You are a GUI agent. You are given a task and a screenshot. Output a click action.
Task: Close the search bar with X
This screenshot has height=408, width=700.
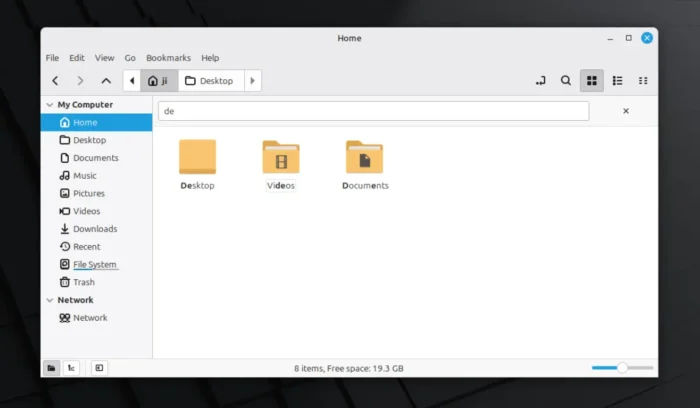pos(626,111)
